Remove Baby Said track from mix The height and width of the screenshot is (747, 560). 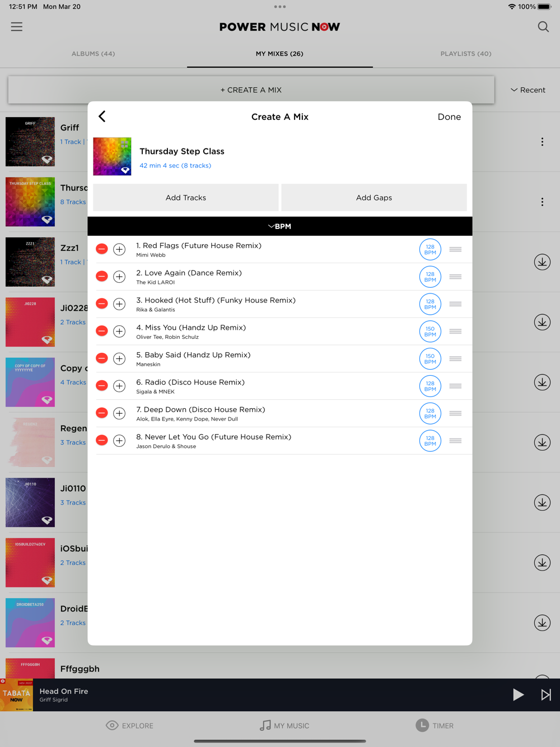pos(102,358)
